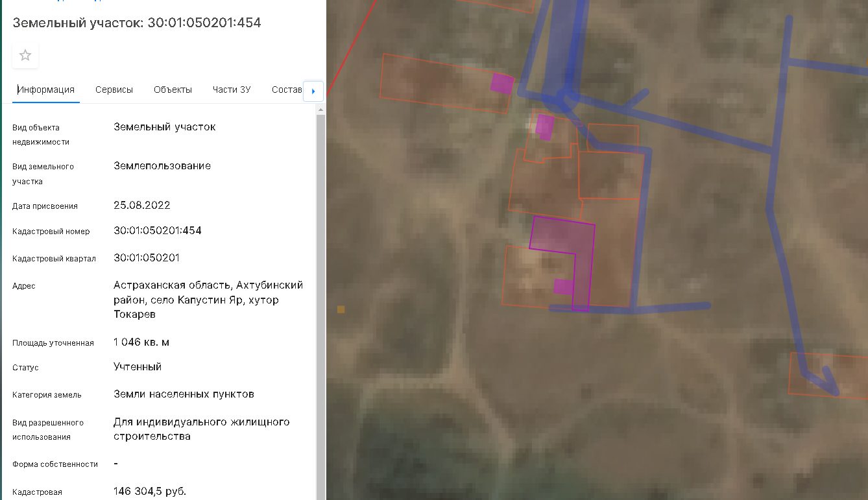The height and width of the screenshot is (500, 868).
Task: Click the info panel vertical scrollbar thumb
Action: tap(320, 305)
